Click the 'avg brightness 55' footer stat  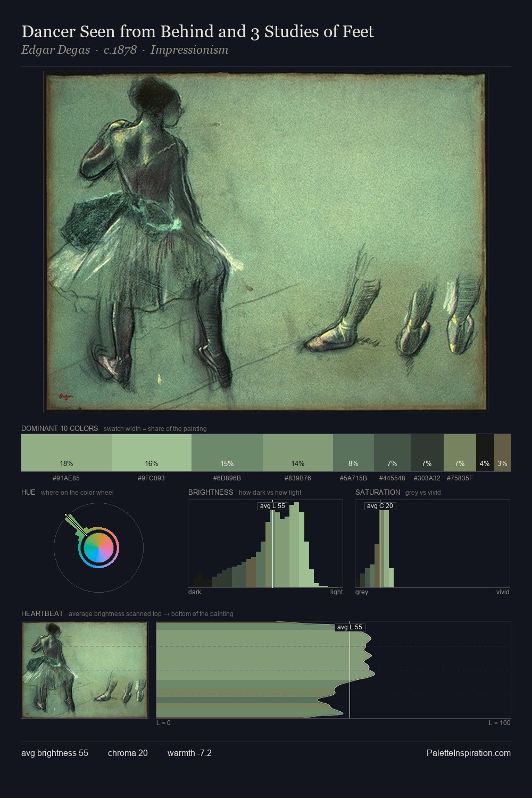[x=55, y=753]
